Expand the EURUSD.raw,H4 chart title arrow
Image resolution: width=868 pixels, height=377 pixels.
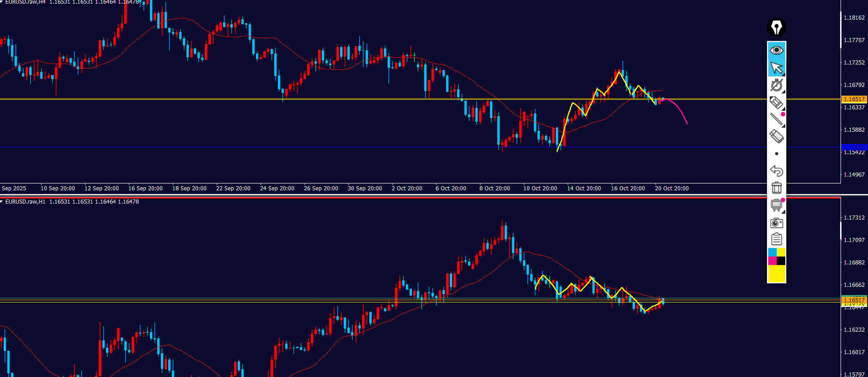2,2
